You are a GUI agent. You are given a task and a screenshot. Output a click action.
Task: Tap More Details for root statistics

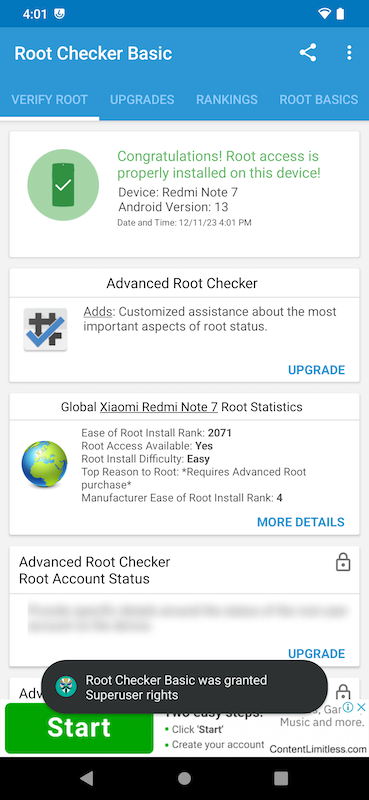click(x=301, y=522)
